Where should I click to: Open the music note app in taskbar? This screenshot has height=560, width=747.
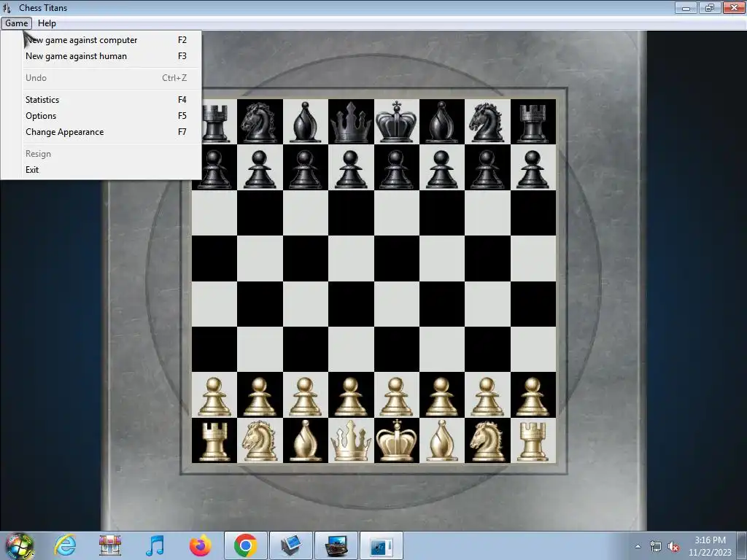coord(155,545)
